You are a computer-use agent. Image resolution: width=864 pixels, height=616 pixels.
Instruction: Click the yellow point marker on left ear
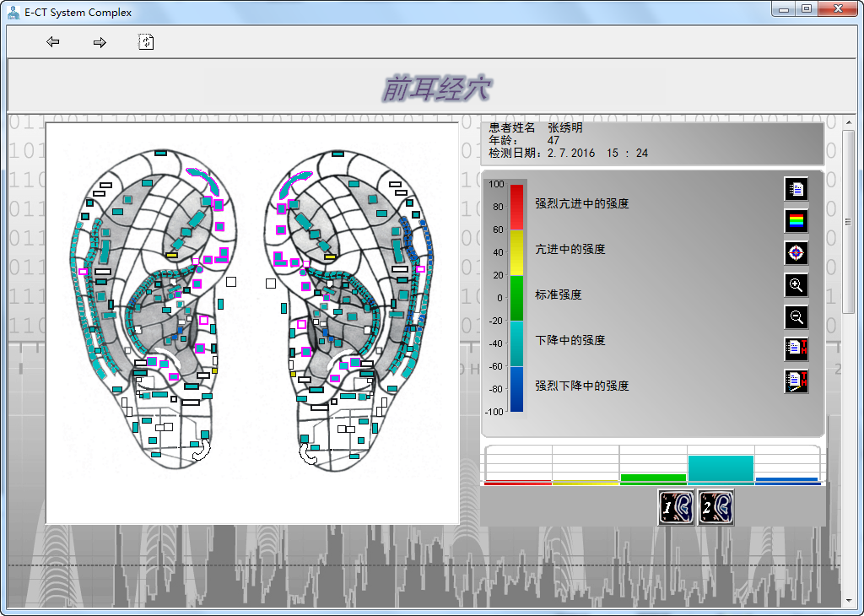pos(171,255)
